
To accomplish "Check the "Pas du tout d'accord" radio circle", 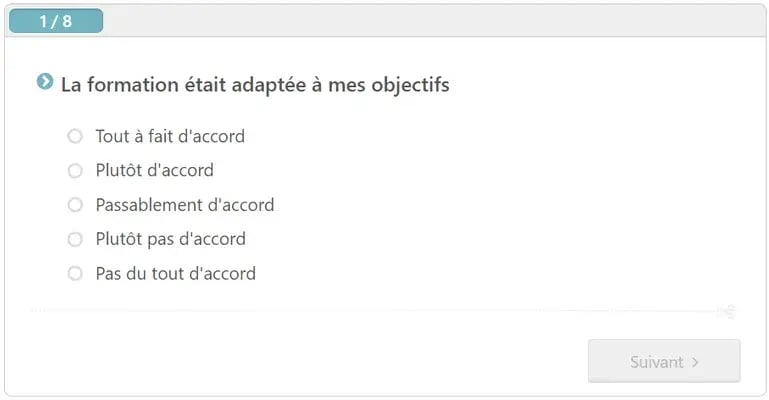I will coord(75,274).
